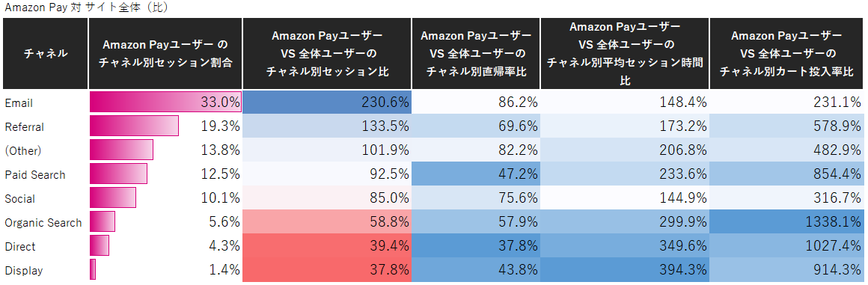Click the チャネル別カート投入率比 column header
Image resolution: width=868 pixels, height=285 pixels.
tap(786, 54)
